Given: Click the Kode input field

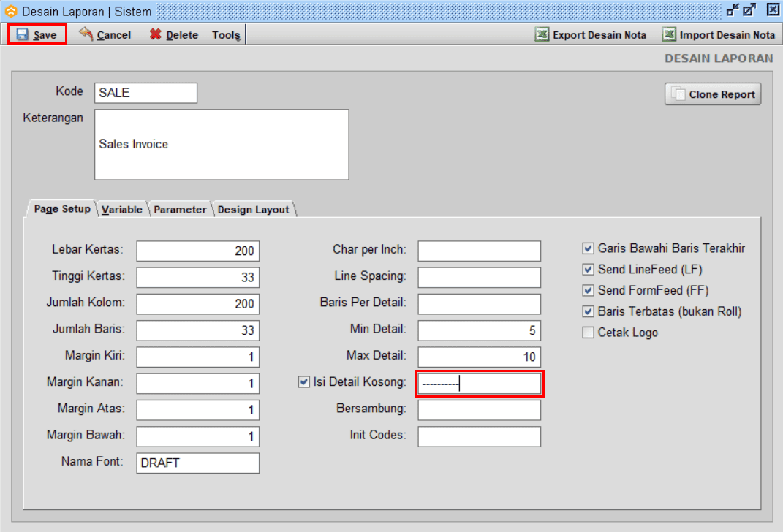Looking at the screenshot, I should [x=145, y=93].
